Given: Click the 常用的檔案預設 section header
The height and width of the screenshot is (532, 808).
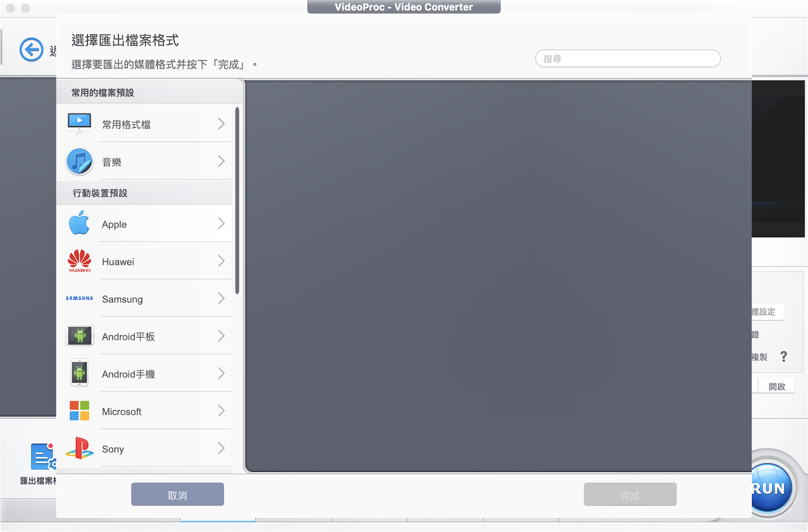Looking at the screenshot, I should (x=150, y=92).
